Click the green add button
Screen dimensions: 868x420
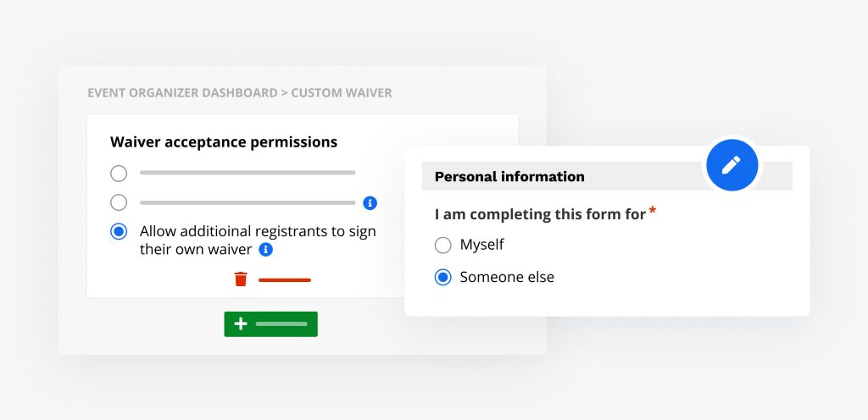270,323
